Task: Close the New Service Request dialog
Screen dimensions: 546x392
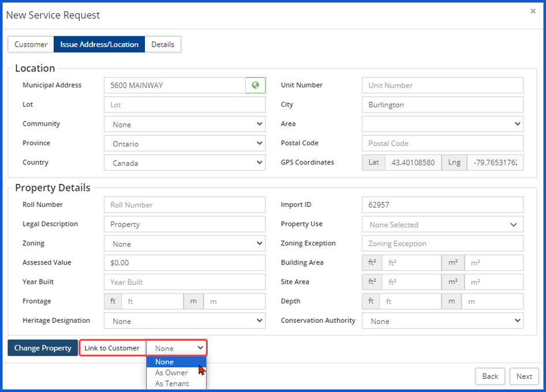Action: tap(533, 11)
